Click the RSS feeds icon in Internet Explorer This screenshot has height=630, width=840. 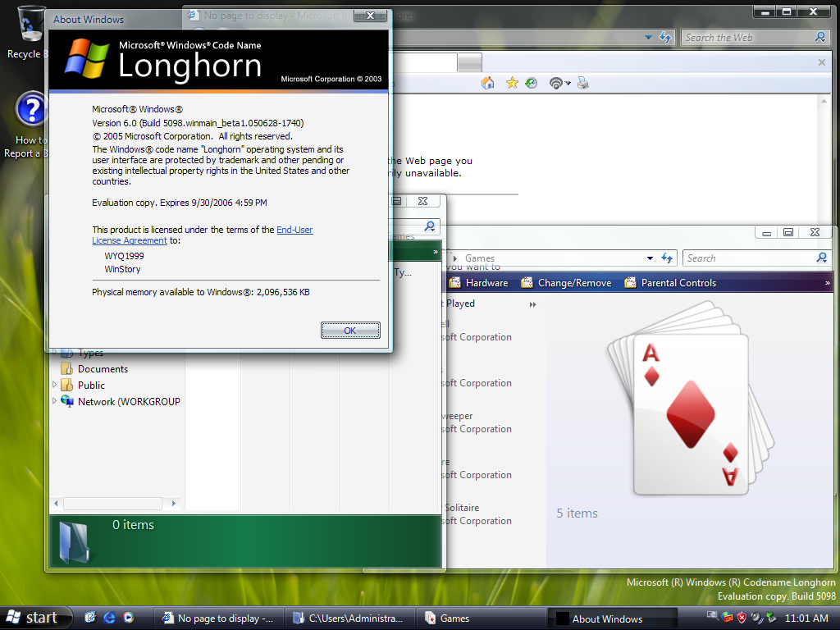(556, 83)
